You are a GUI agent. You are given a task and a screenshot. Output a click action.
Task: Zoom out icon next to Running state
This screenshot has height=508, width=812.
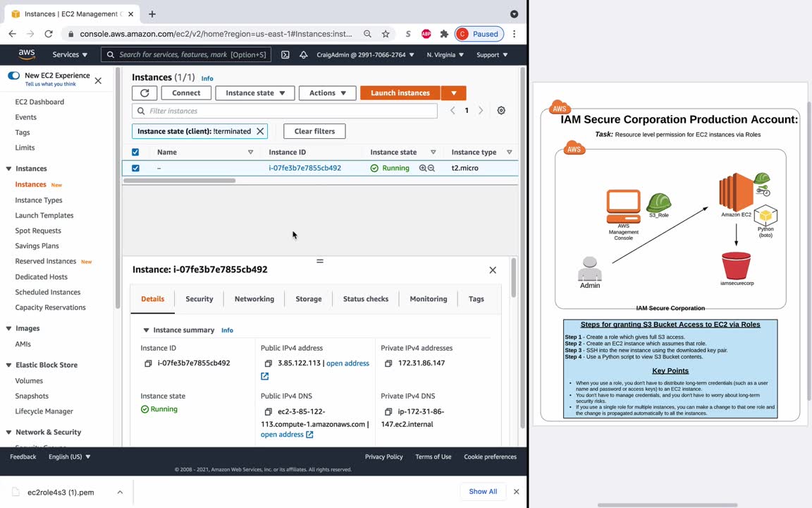(431, 168)
